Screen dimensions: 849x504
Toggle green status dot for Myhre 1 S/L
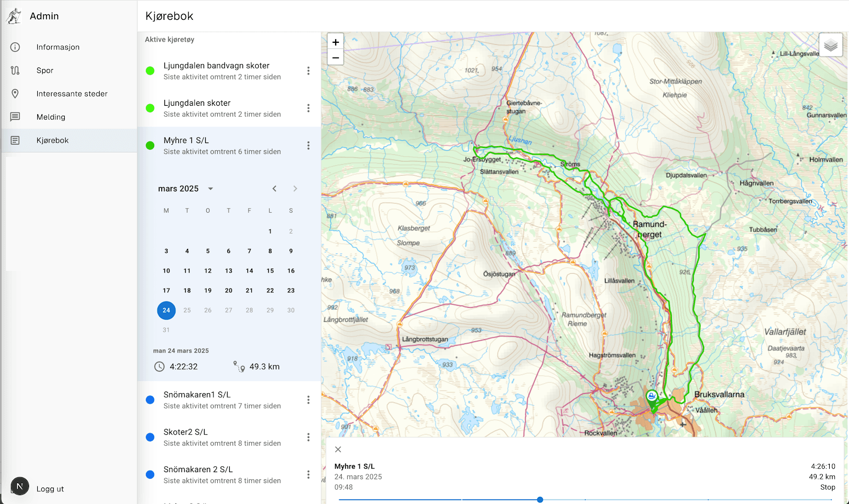(x=150, y=145)
